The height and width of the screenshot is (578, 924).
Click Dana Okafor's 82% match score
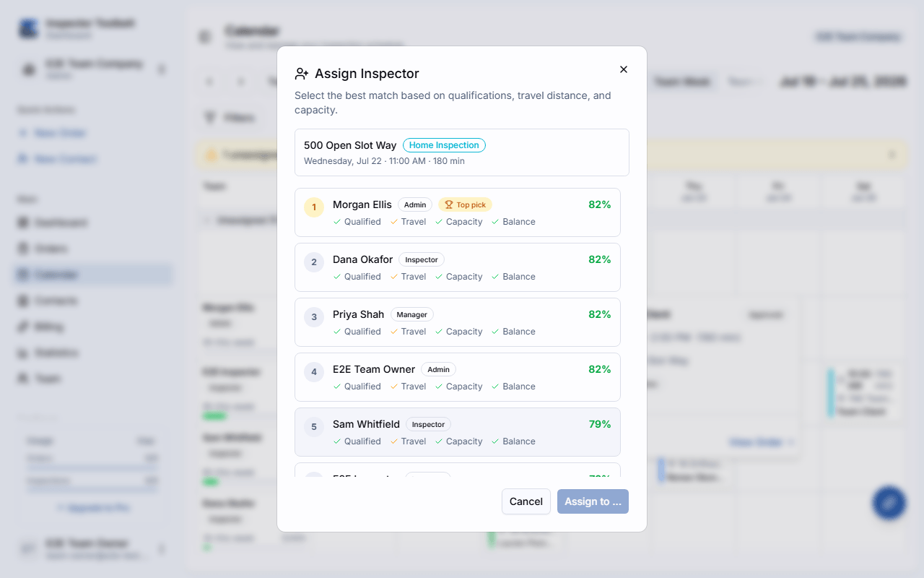(x=600, y=259)
